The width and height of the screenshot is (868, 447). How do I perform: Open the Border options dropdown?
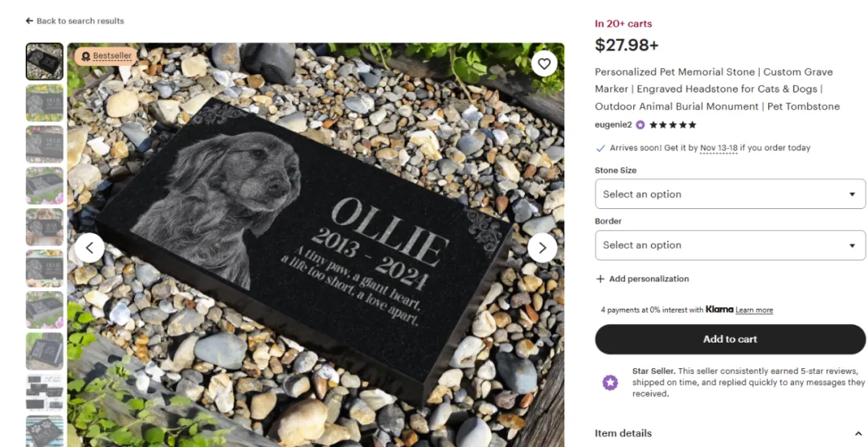(730, 245)
